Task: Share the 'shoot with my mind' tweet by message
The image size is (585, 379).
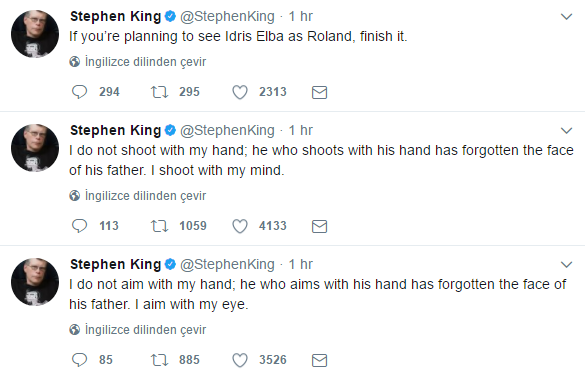Action: coord(319,226)
